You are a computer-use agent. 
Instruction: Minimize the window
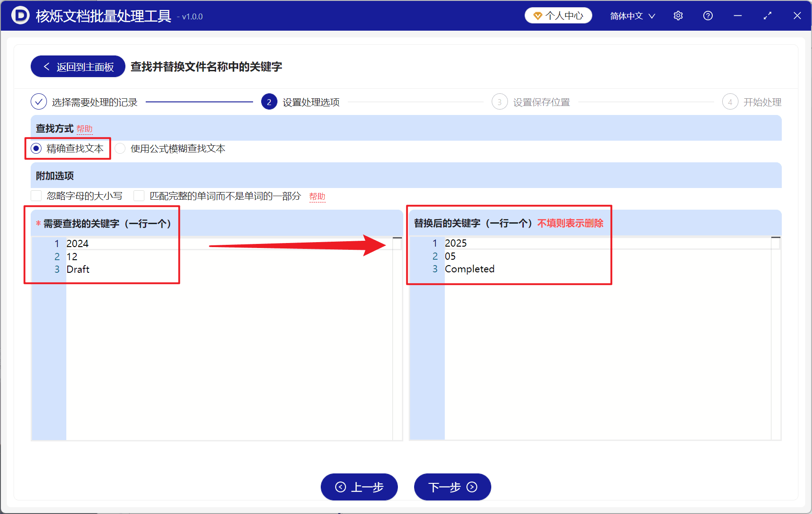point(738,16)
